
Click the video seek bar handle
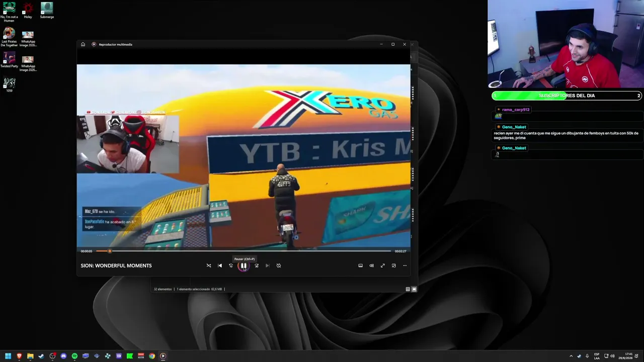[x=109, y=251]
